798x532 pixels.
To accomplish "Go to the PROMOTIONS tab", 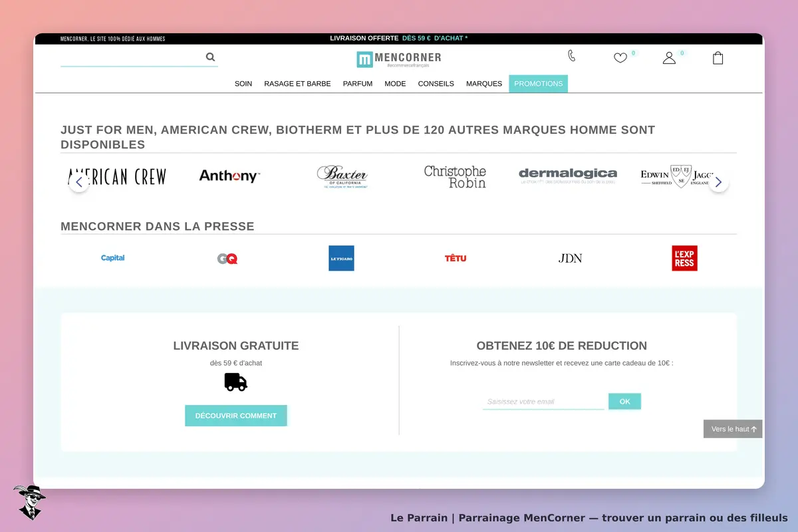I will (539, 84).
